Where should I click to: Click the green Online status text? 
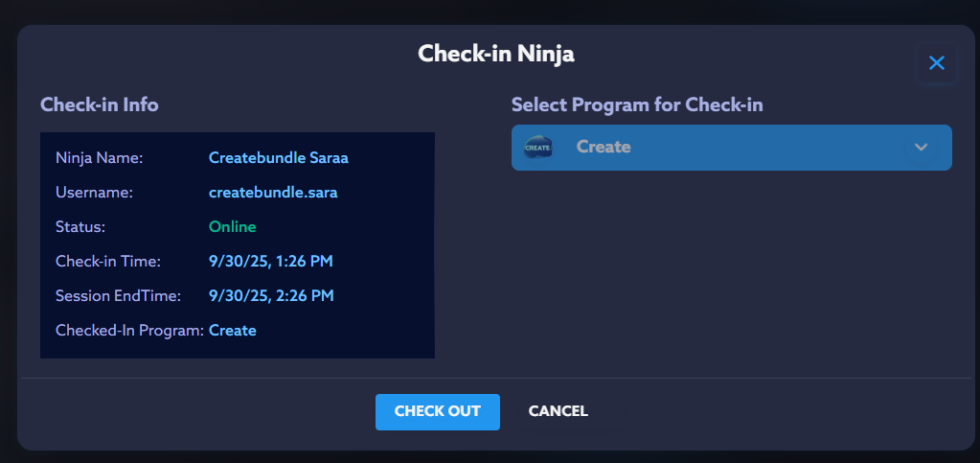pos(232,227)
